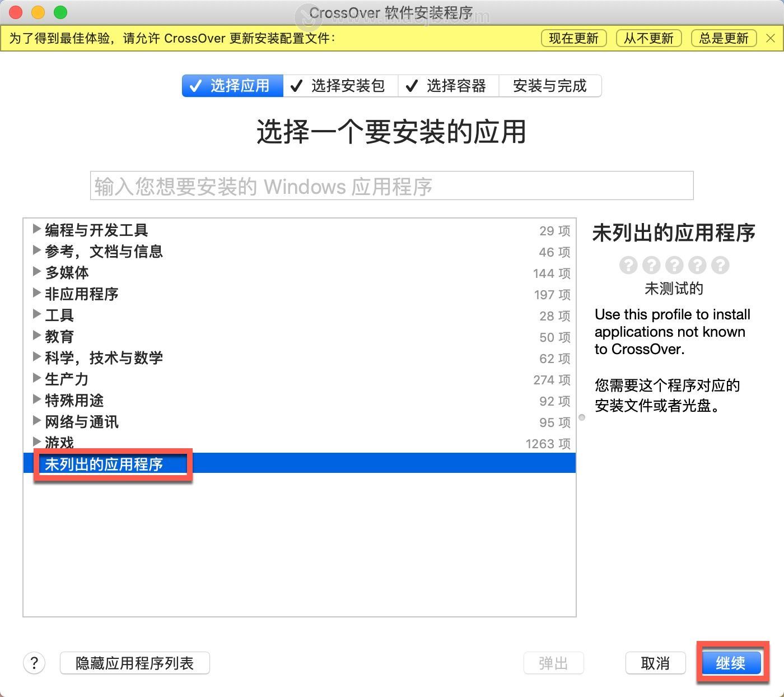Image resolution: width=784 pixels, height=697 pixels.
Task: Expand the 生产力 category
Action: tap(36, 378)
